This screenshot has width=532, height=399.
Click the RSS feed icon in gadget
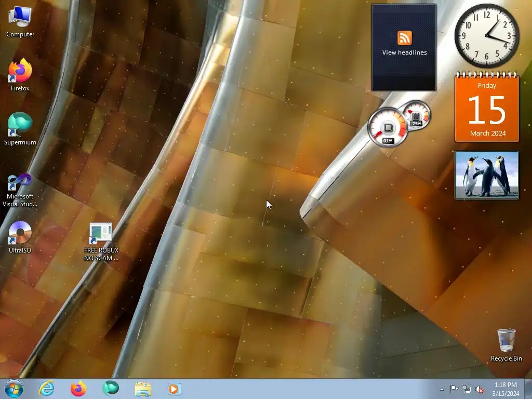pyautogui.click(x=404, y=37)
